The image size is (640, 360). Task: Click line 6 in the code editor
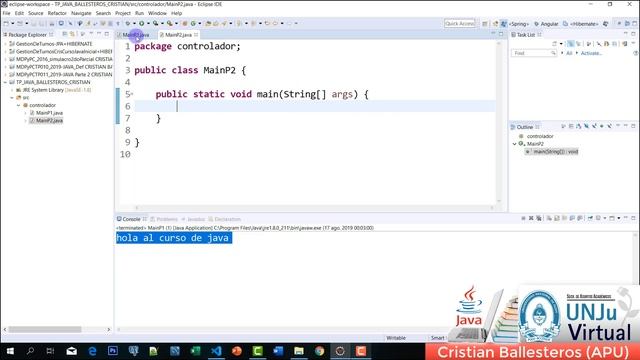(x=314, y=106)
